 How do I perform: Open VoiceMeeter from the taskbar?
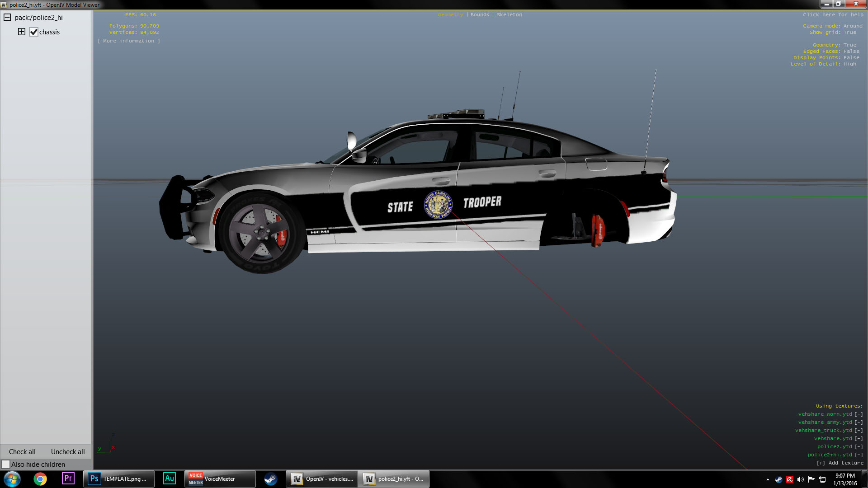point(220,479)
